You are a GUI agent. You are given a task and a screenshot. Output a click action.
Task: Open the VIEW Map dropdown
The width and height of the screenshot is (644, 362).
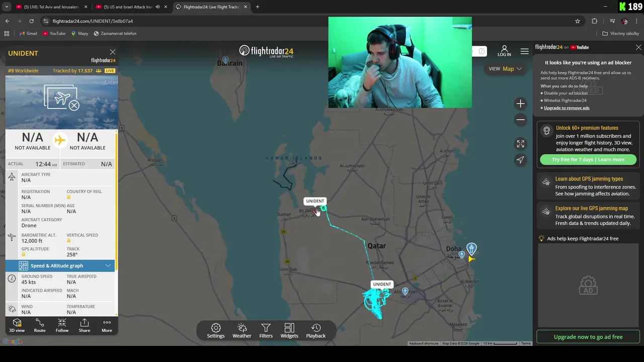click(505, 69)
